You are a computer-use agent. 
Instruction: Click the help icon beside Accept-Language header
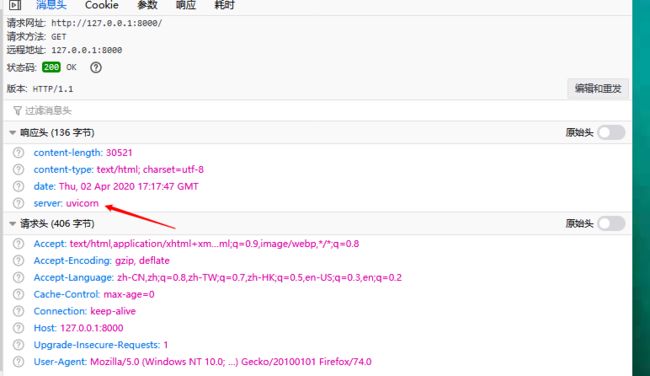tap(18, 277)
